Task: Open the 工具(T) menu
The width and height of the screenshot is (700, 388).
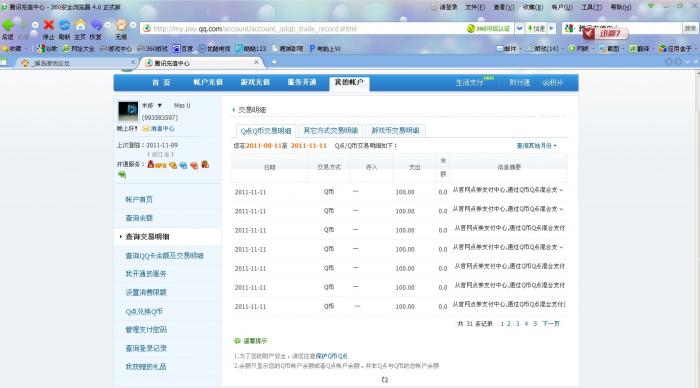Action: pyautogui.click(x=591, y=7)
